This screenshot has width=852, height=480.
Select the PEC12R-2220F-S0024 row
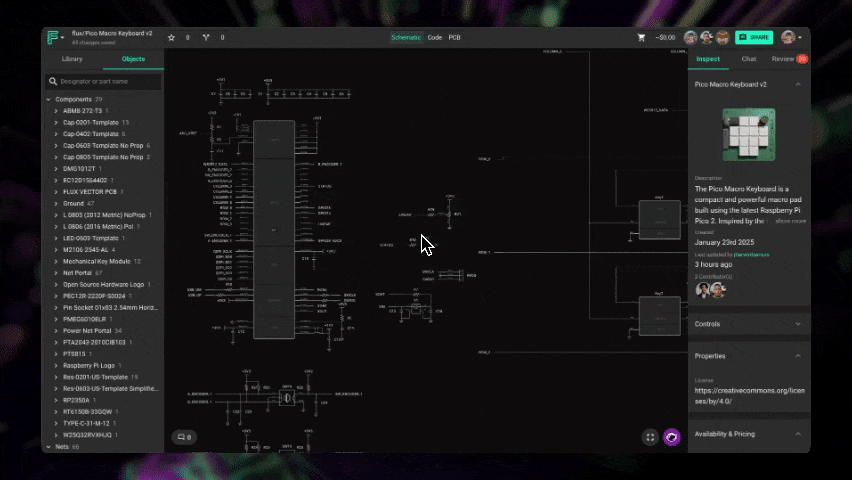(103, 296)
